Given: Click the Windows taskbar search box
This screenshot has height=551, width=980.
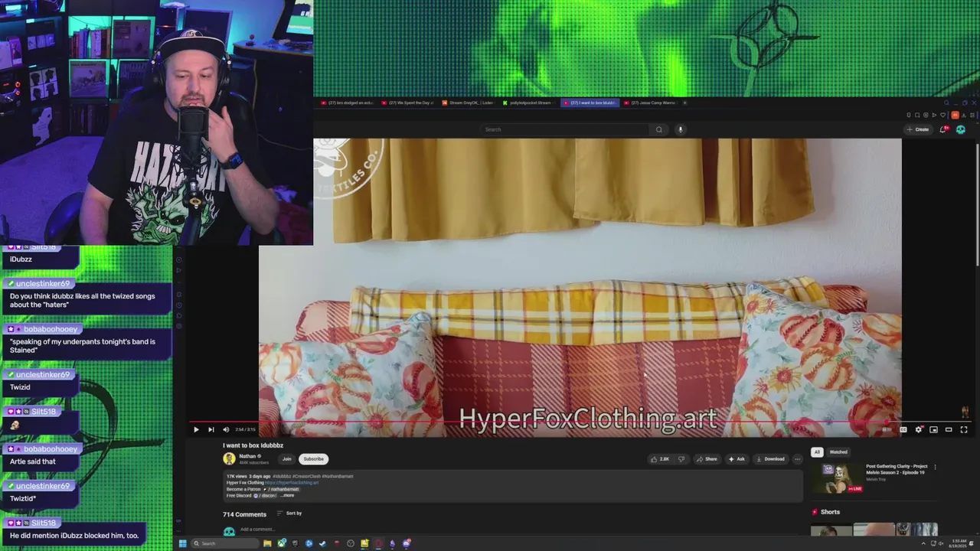Looking at the screenshot, I should [x=225, y=543].
